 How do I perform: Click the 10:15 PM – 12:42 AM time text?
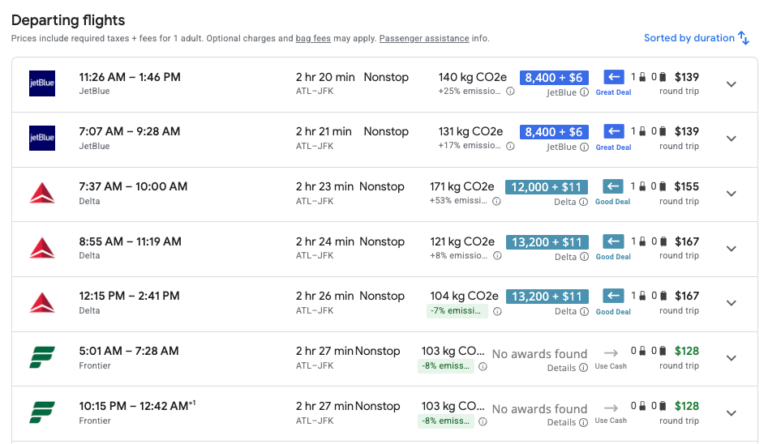click(137, 406)
